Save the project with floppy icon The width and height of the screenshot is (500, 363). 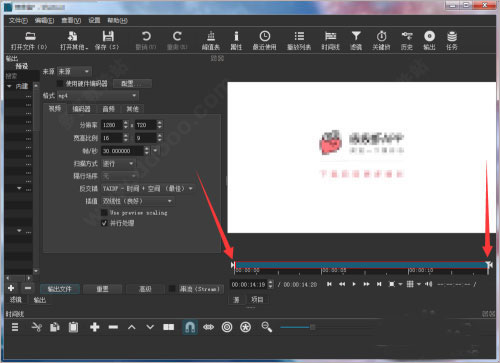pos(108,36)
